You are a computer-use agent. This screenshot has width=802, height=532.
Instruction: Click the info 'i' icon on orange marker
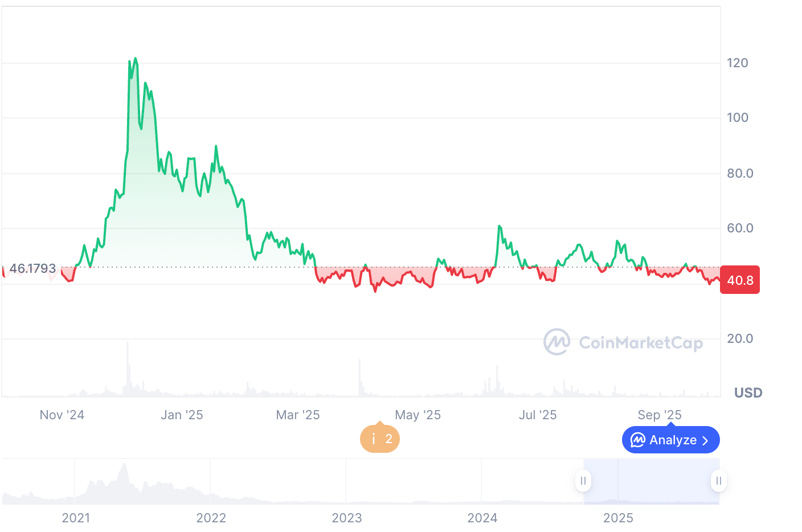(373, 439)
